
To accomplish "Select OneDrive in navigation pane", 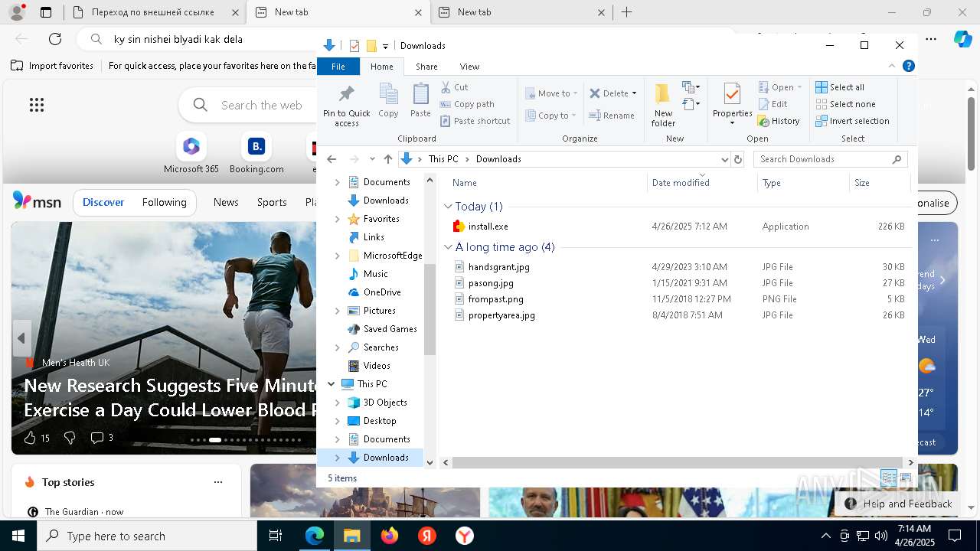I will [382, 292].
